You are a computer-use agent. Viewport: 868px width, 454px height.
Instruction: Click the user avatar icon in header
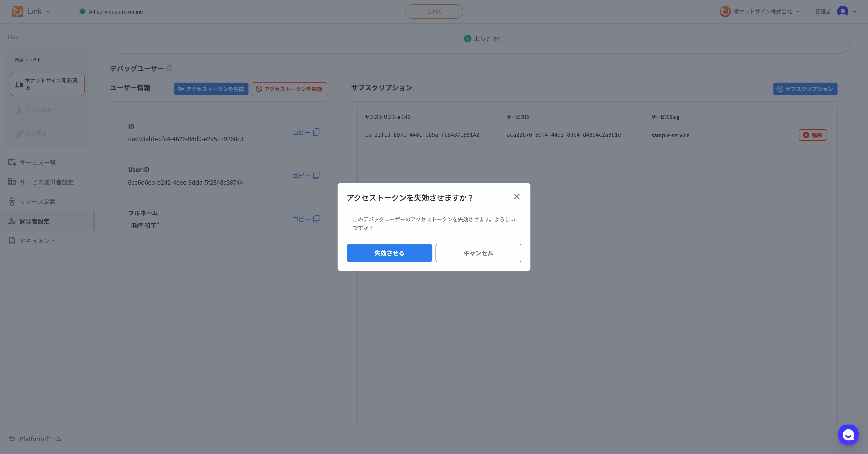pyautogui.click(x=842, y=11)
